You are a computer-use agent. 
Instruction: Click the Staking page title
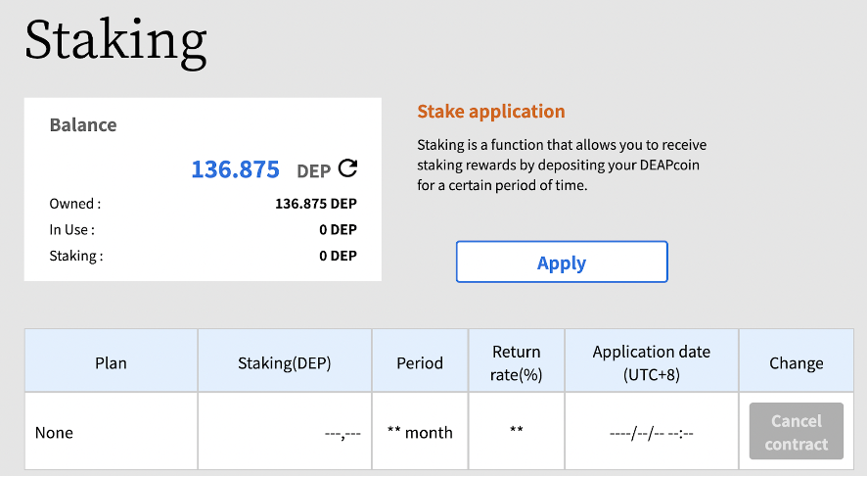coord(115,42)
